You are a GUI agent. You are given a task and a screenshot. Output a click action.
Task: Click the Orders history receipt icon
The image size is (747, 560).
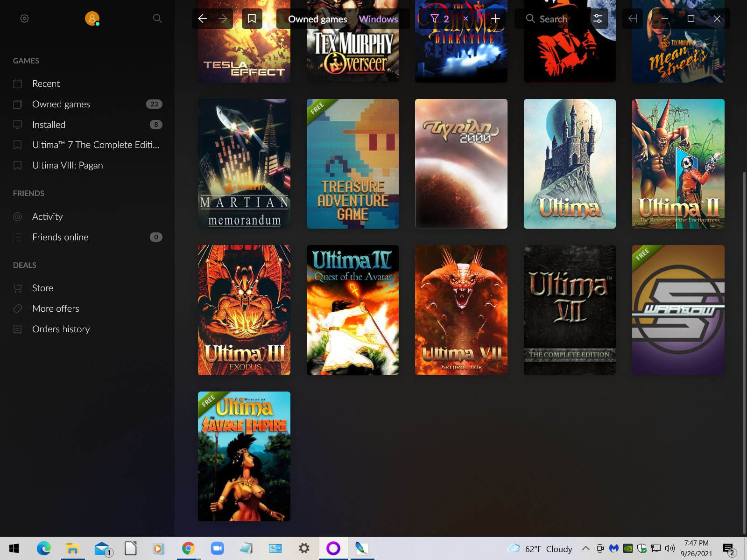(x=18, y=329)
